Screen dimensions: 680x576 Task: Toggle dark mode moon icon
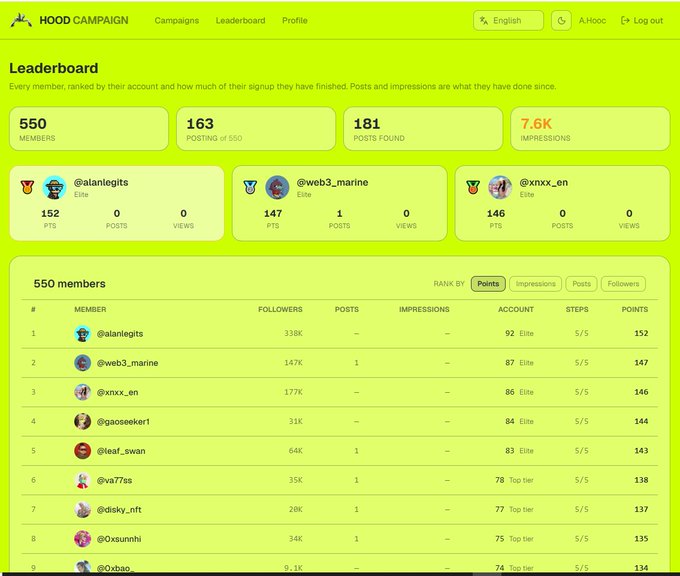tap(561, 20)
